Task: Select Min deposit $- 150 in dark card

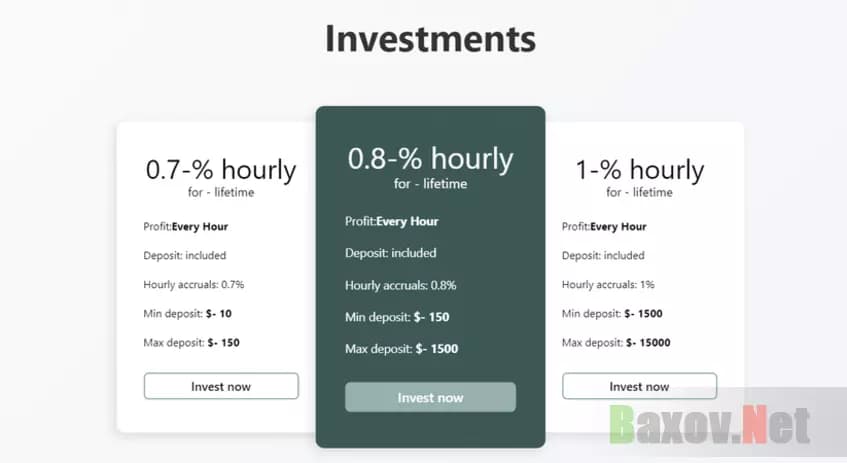Action: tap(397, 317)
